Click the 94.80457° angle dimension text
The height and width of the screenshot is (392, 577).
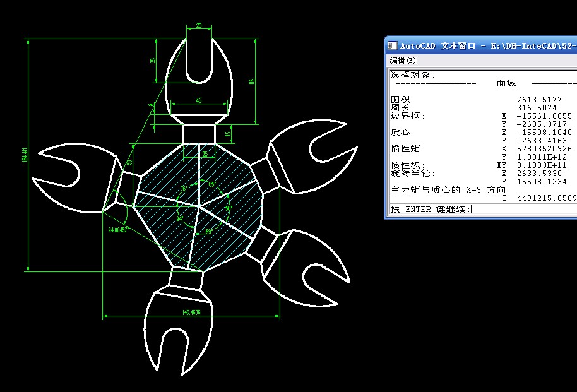(x=118, y=230)
